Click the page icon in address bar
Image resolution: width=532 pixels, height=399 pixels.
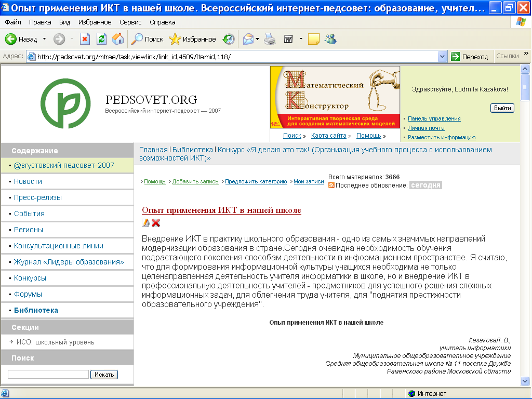[31, 57]
